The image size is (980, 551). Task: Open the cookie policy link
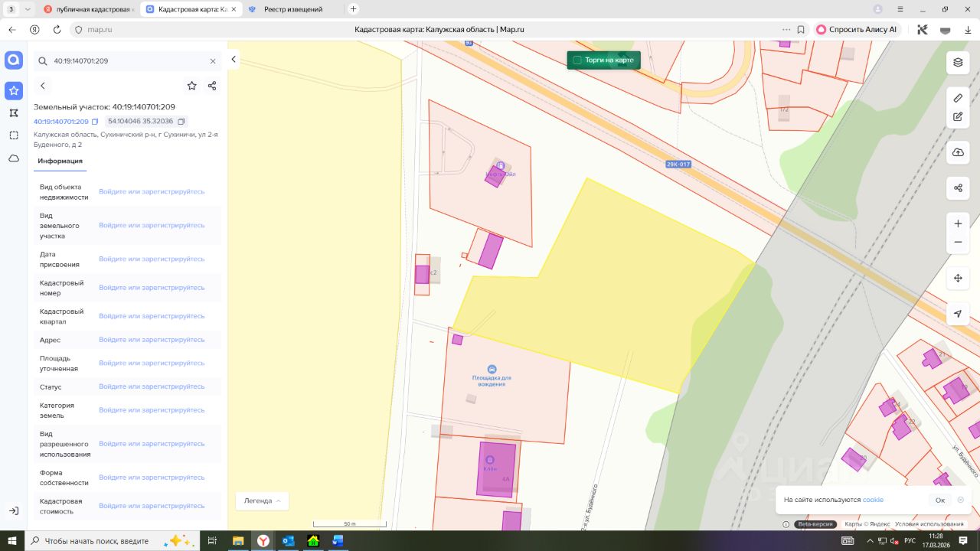(x=873, y=500)
